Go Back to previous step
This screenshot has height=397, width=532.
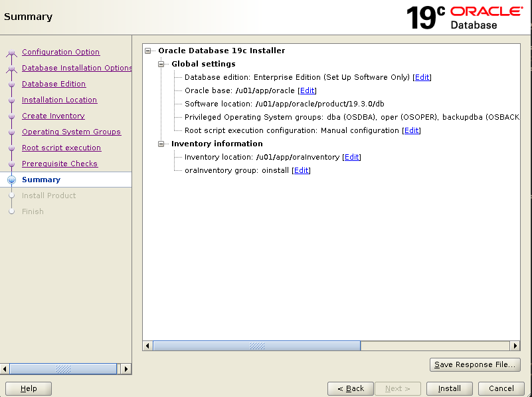tap(351, 388)
